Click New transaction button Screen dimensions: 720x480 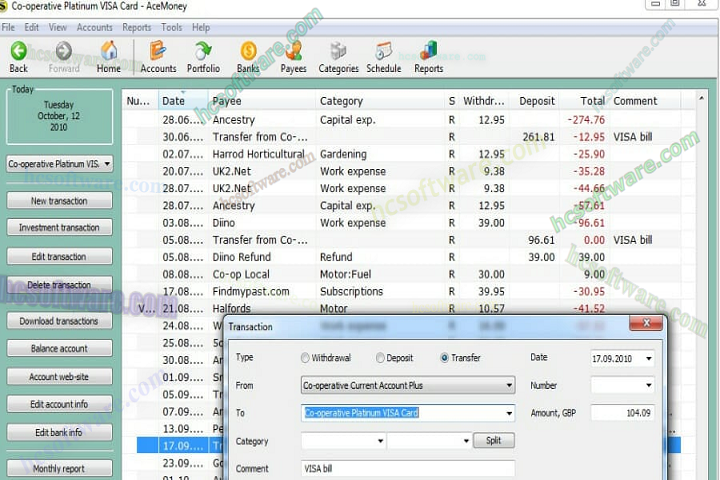[59, 201]
